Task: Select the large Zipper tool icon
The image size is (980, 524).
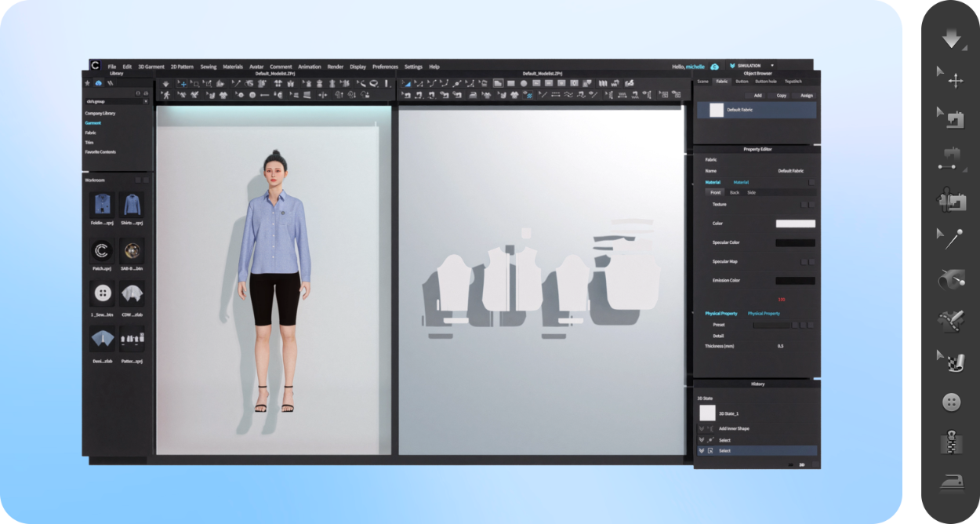Action: point(952,443)
